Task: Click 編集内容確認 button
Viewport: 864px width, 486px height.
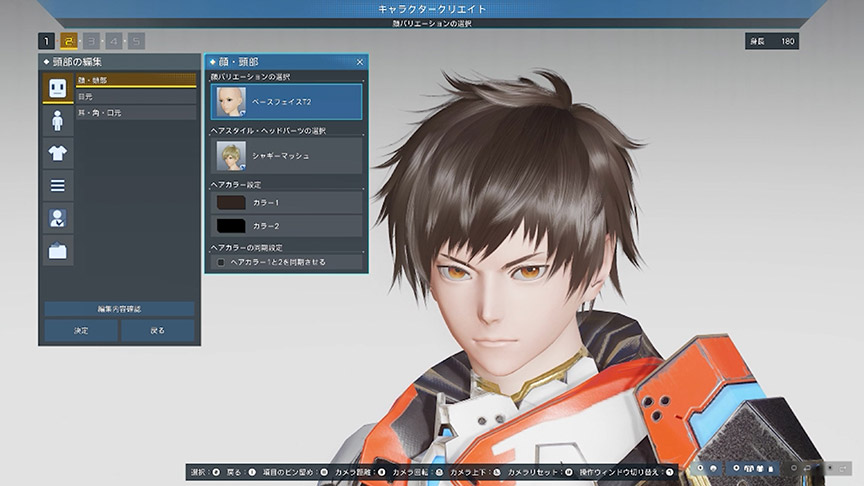Action: click(119, 309)
